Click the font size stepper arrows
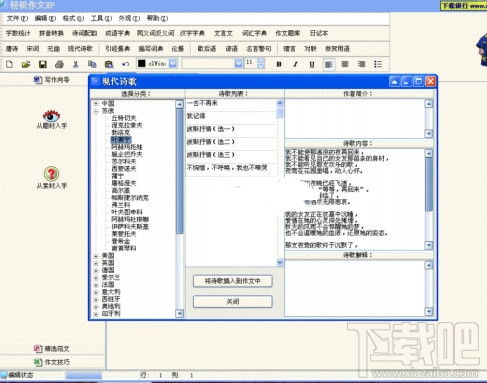 261,63
